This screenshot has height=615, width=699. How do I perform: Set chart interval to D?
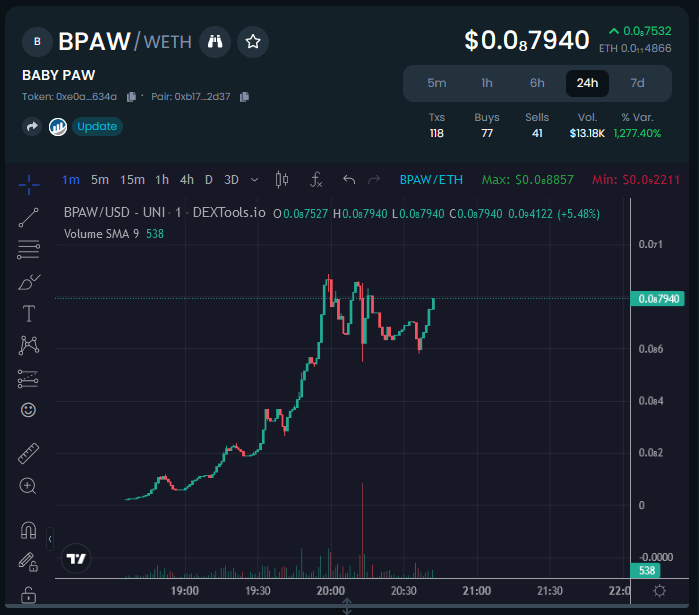click(208, 180)
